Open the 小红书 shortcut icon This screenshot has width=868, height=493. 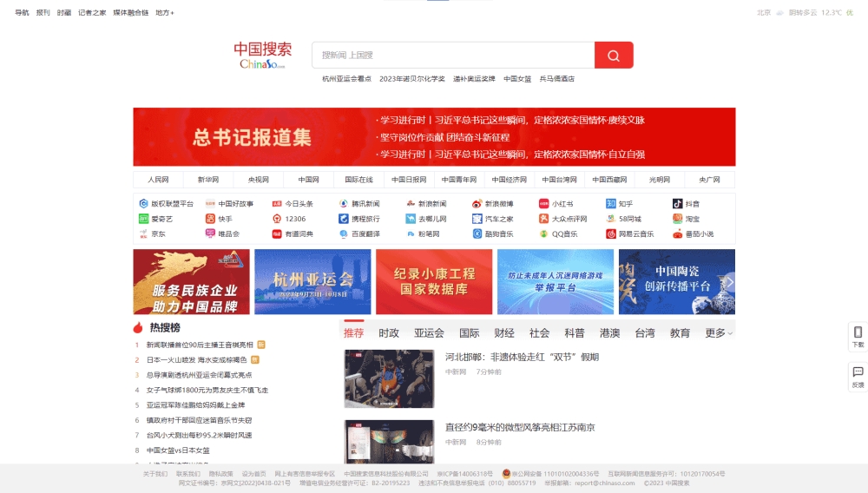pos(543,204)
